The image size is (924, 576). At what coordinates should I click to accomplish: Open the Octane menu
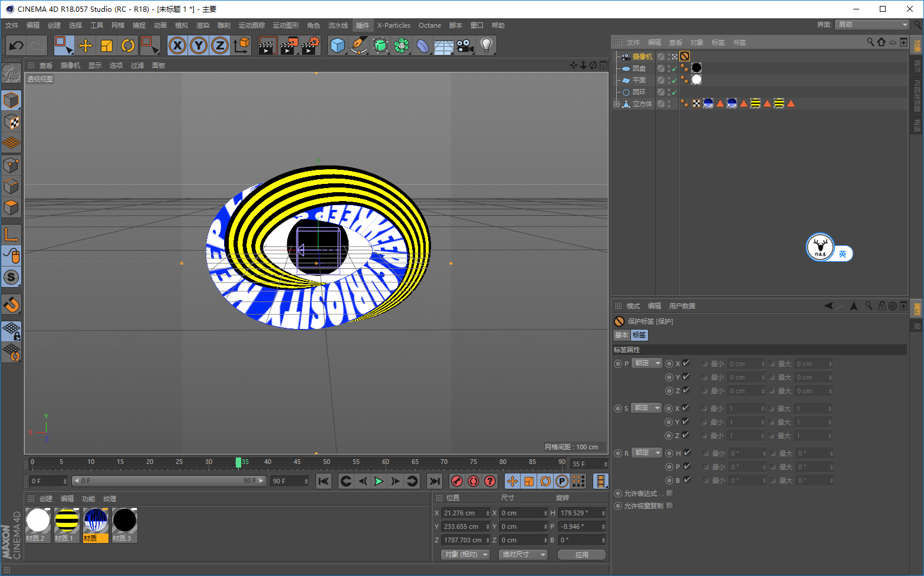[x=430, y=25]
